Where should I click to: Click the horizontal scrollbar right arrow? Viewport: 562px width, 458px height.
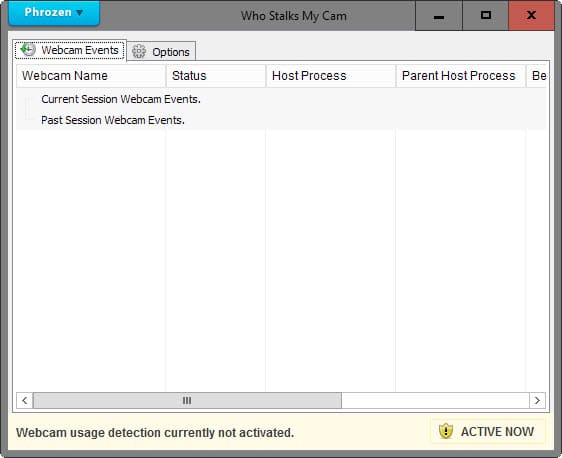coord(537,400)
